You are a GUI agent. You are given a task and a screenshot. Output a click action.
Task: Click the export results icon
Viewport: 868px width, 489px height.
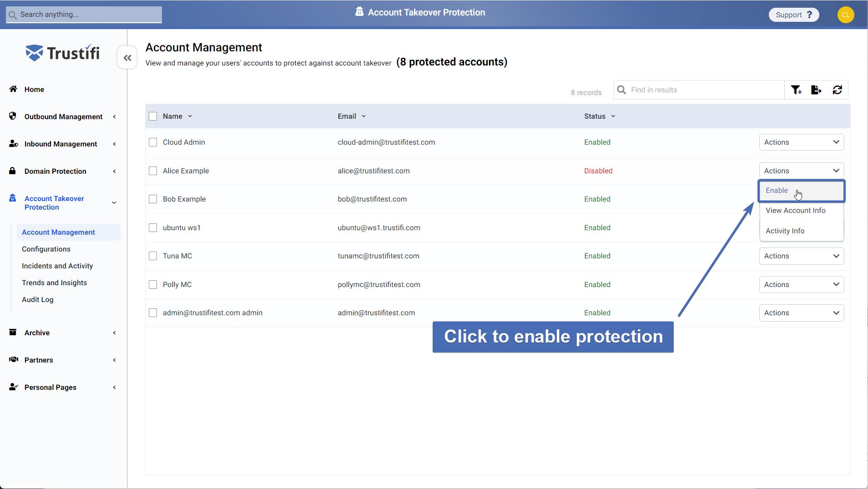pyautogui.click(x=816, y=90)
